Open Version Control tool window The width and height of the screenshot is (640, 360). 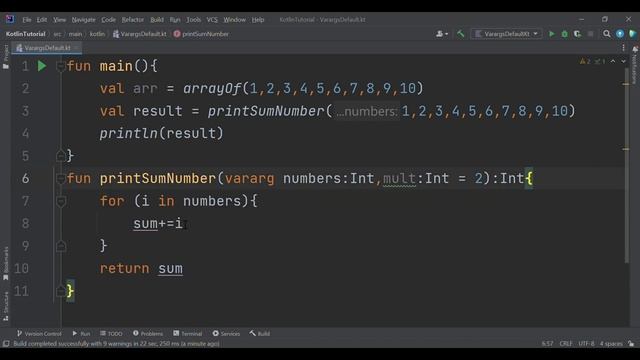click(x=39, y=333)
